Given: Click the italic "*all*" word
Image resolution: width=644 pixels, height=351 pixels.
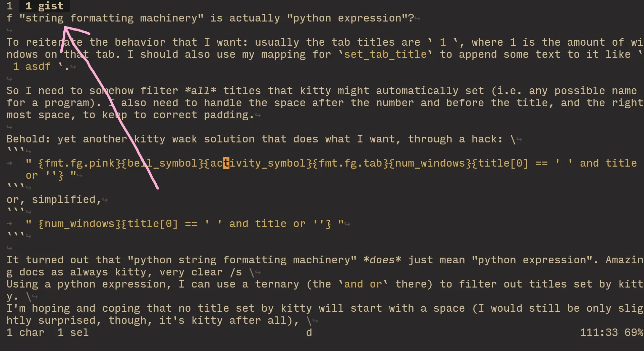Looking at the screenshot, I should 201,91.
